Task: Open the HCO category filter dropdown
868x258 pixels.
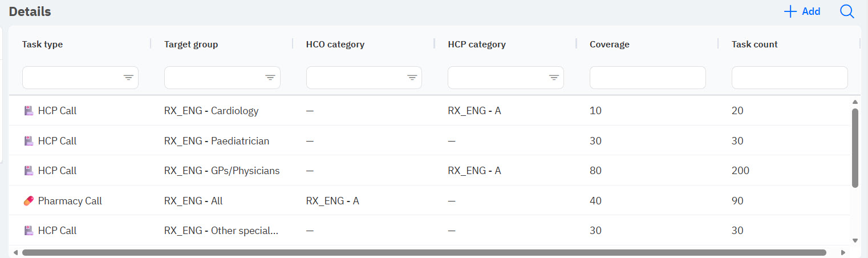Action: click(412, 78)
